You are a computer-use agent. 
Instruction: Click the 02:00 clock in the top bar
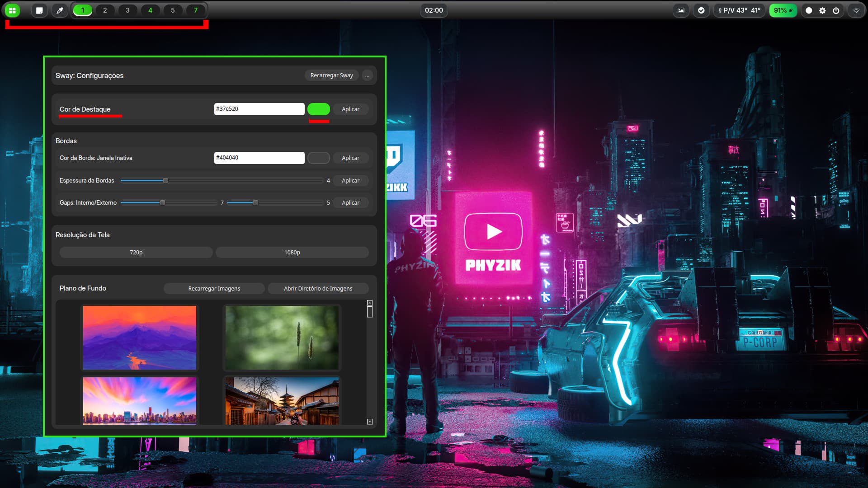click(x=434, y=10)
